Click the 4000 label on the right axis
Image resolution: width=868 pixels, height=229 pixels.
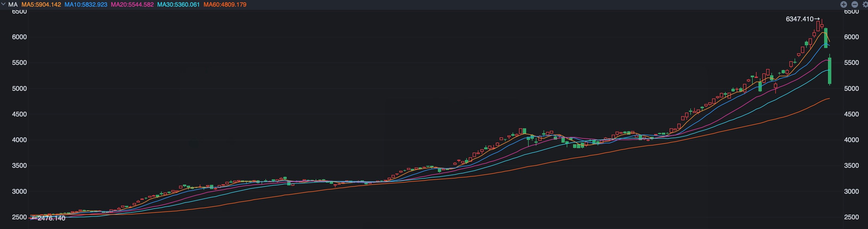(x=851, y=140)
